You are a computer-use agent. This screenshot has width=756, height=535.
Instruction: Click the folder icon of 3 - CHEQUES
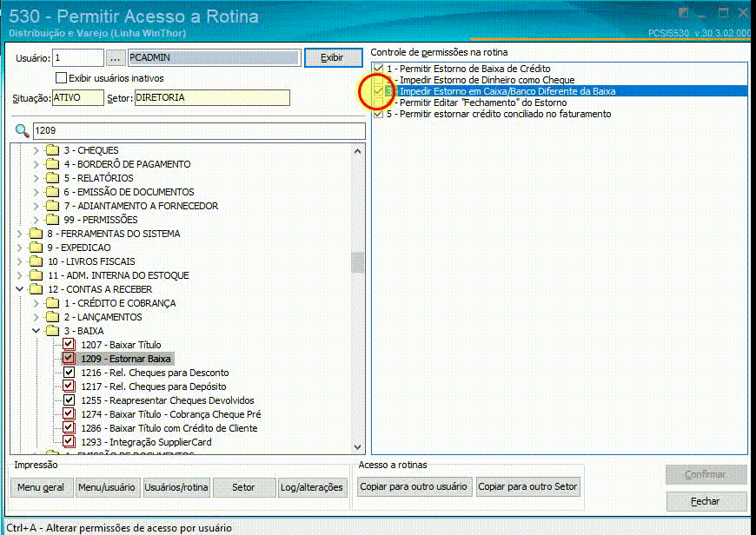pos(52,150)
